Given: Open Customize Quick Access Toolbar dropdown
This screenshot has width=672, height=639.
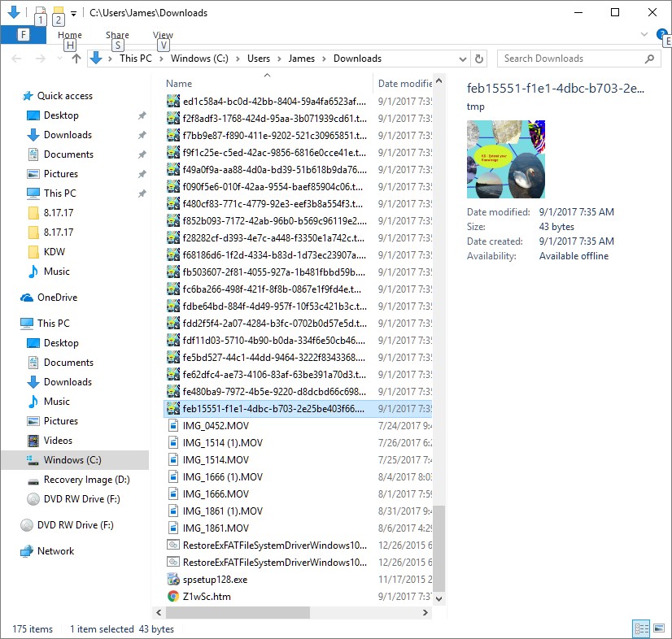Looking at the screenshot, I should 73,13.
